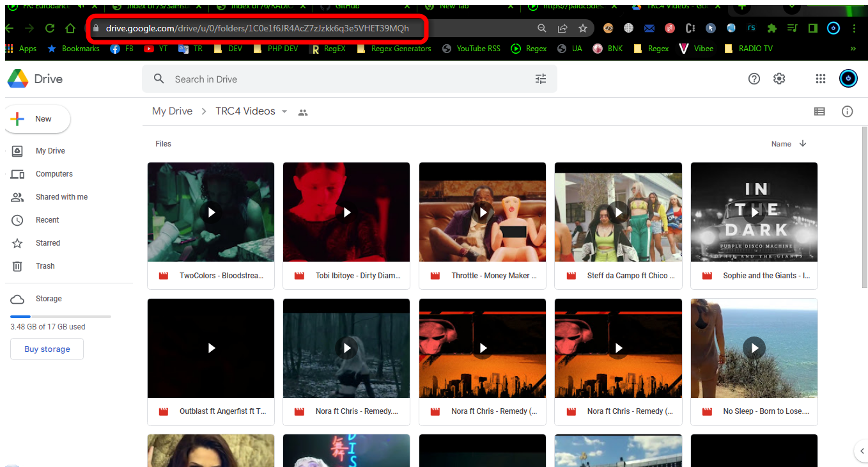Switch to list layout view

coord(819,111)
